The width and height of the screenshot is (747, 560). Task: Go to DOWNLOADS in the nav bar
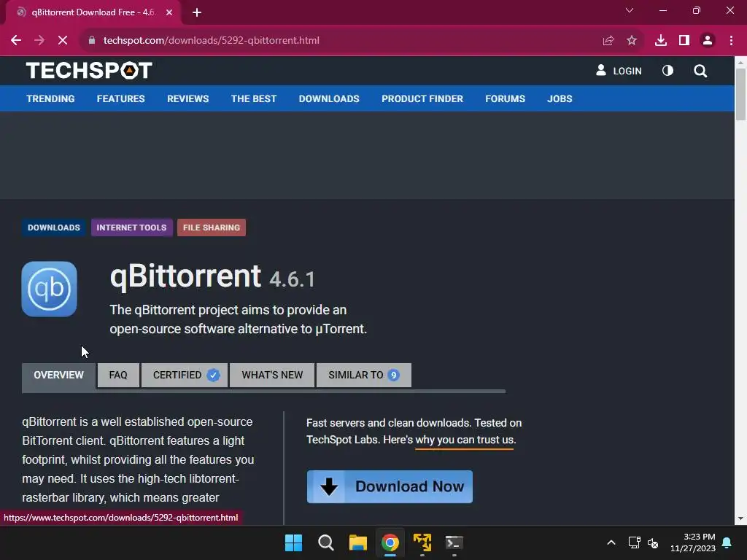tap(329, 98)
